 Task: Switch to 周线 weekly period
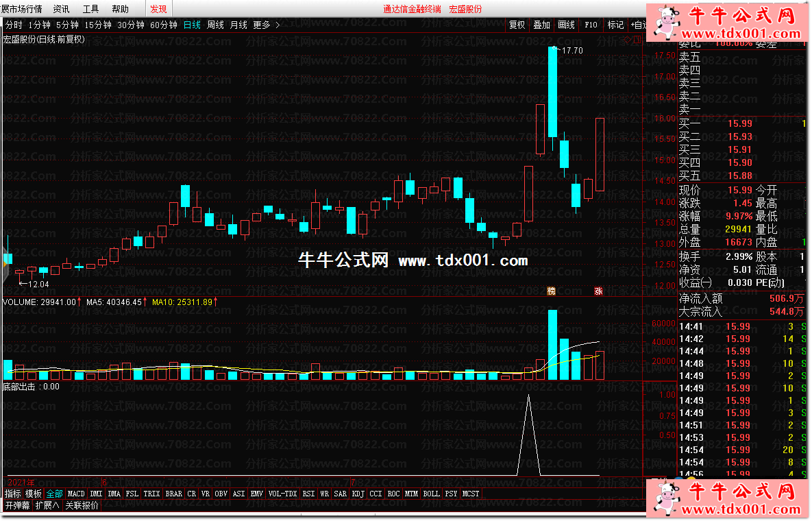click(215, 25)
